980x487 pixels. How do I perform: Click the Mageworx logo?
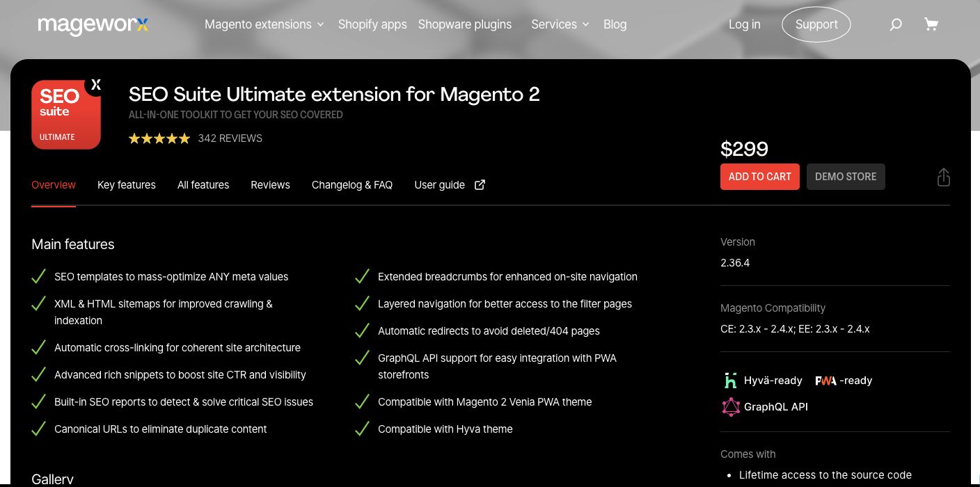93,24
